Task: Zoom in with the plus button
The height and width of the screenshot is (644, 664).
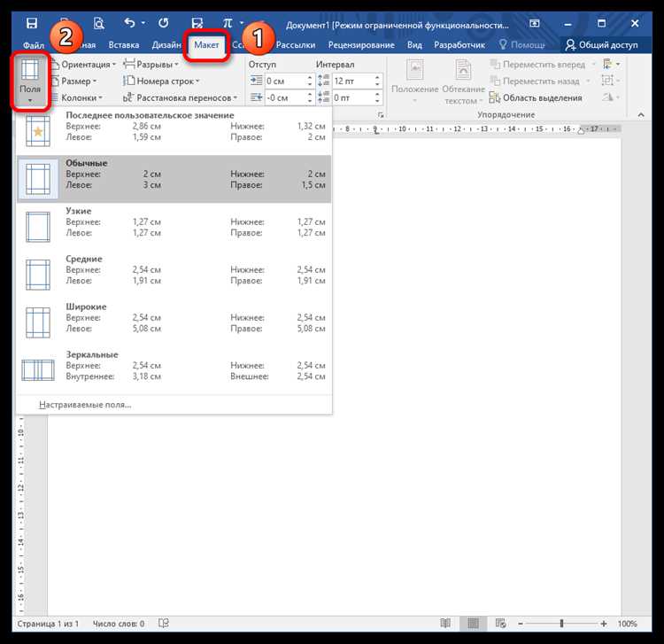Action: tap(604, 624)
